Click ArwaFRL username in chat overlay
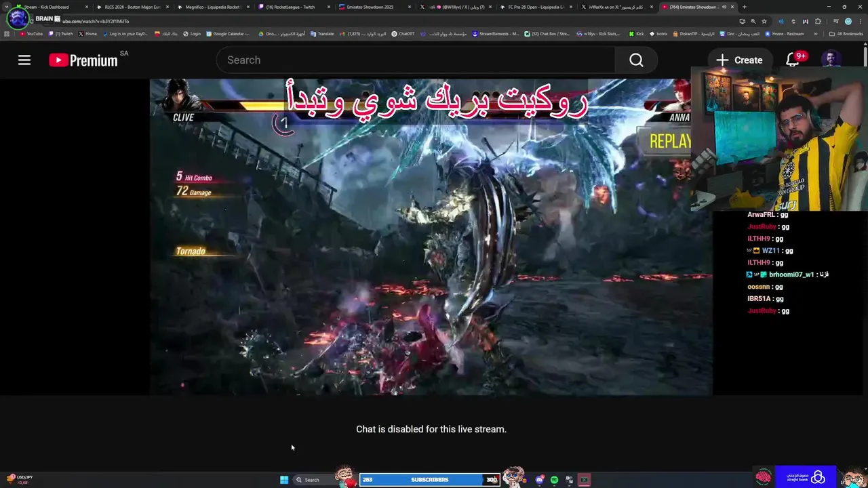Image resolution: width=868 pixels, height=488 pixels. coord(761,215)
